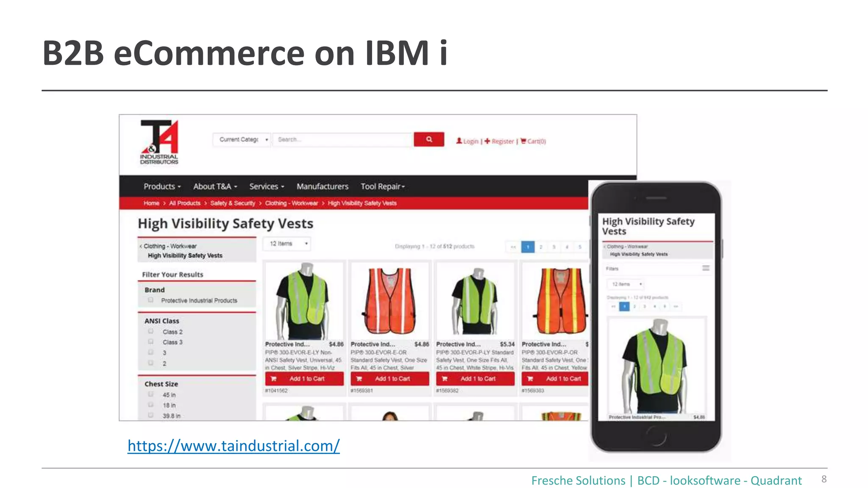Check the 39.8 in chest size filter
The width and height of the screenshot is (868, 488).
click(150, 416)
